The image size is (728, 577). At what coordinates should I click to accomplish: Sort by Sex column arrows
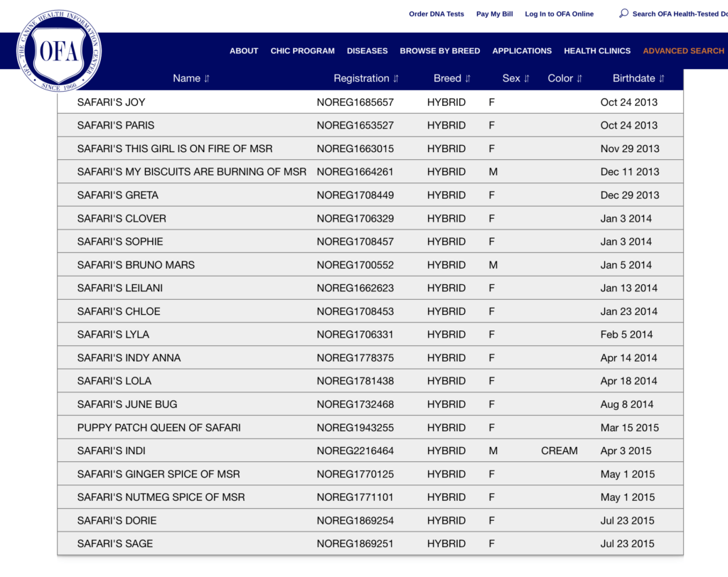tap(527, 78)
